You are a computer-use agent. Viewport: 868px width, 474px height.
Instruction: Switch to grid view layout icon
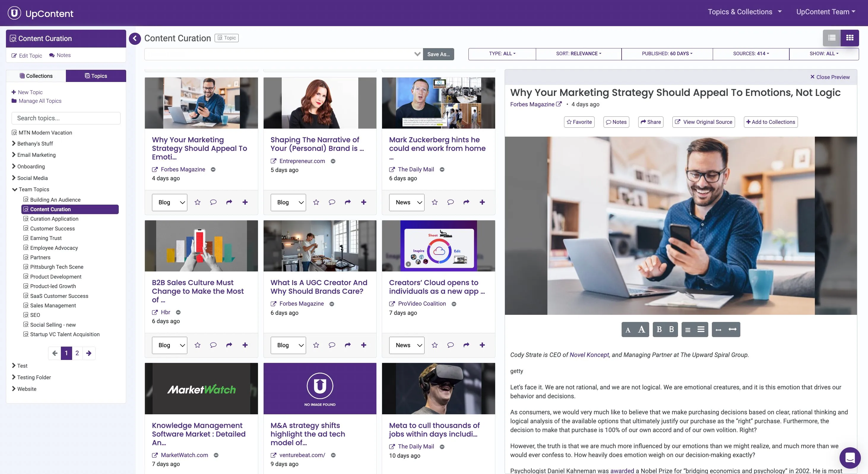pyautogui.click(x=850, y=38)
